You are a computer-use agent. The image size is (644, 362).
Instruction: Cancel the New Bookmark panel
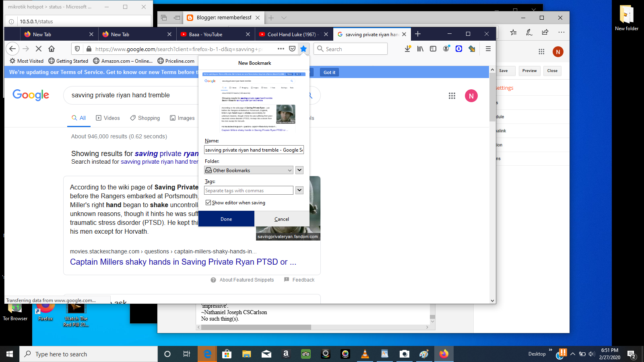coord(282,219)
